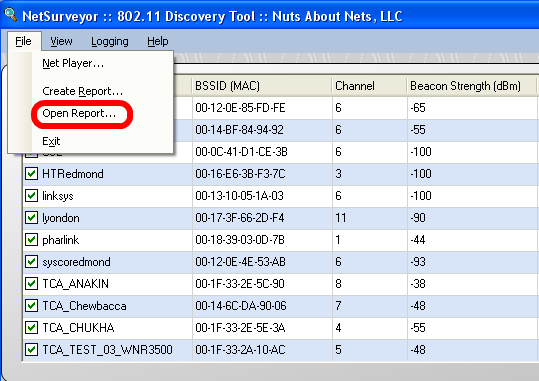This screenshot has height=381, width=539.
Task: Sort by the BSSID (MAC) column header
Action: [262, 86]
